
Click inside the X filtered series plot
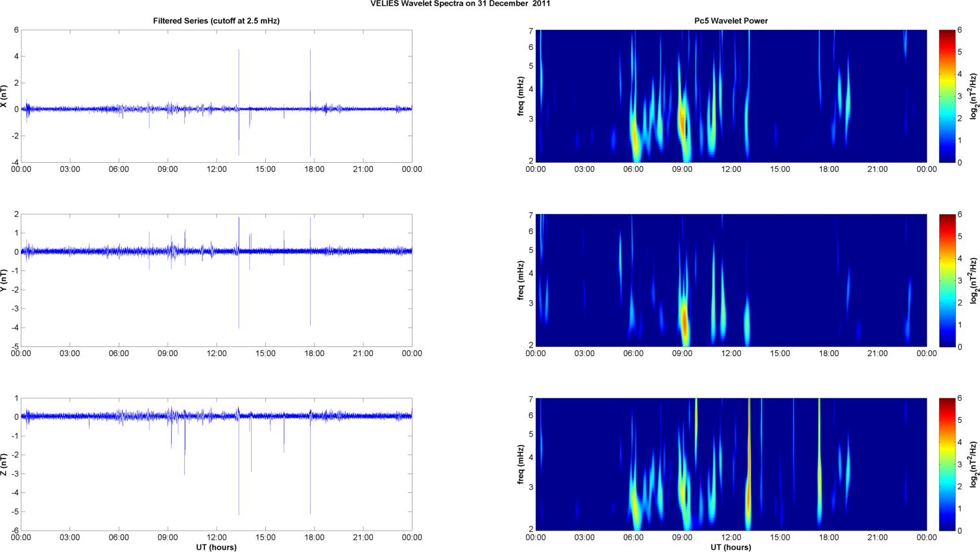point(216,96)
